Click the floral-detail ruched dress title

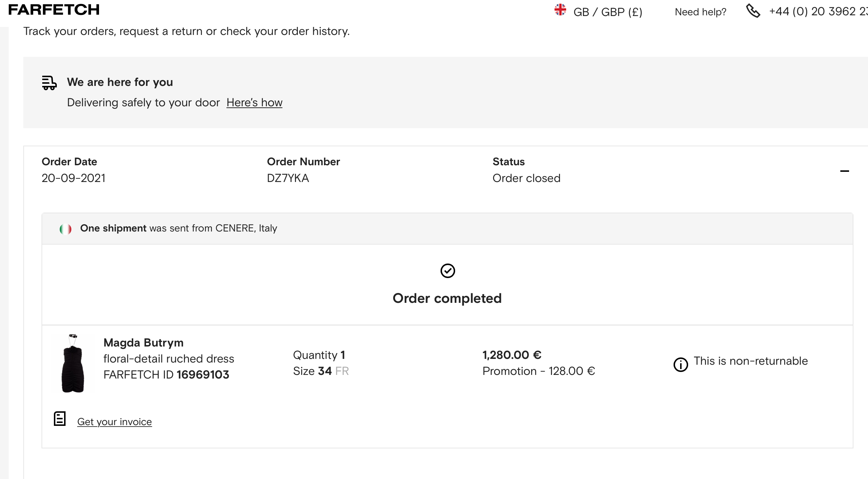coord(169,359)
